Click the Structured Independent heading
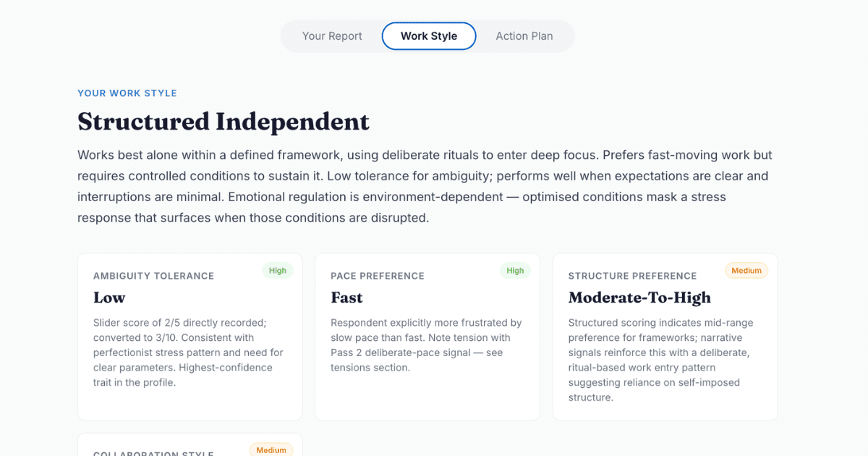This screenshot has width=868, height=456. (223, 122)
